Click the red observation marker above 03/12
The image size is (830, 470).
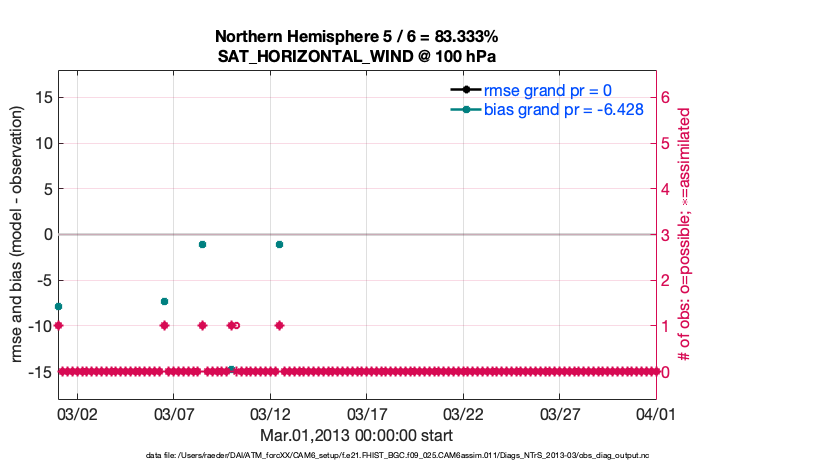coord(280,325)
